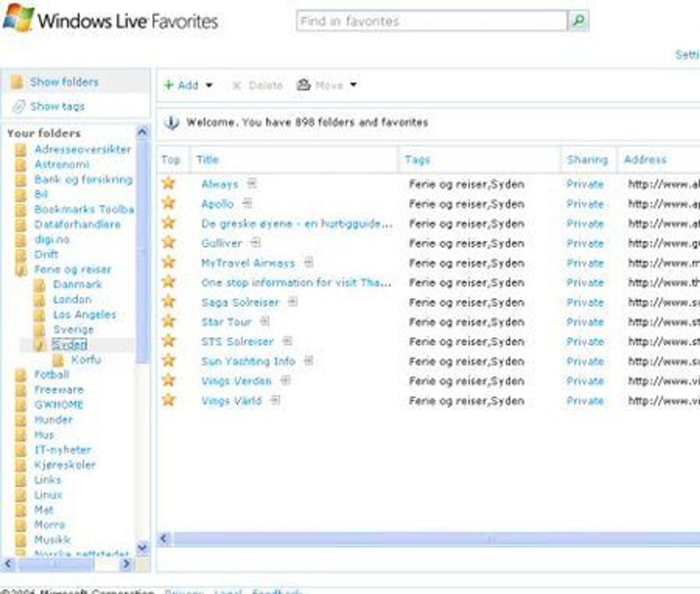
Task: Toggle the star for Sun Yachting Info
Action: point(169,360)
